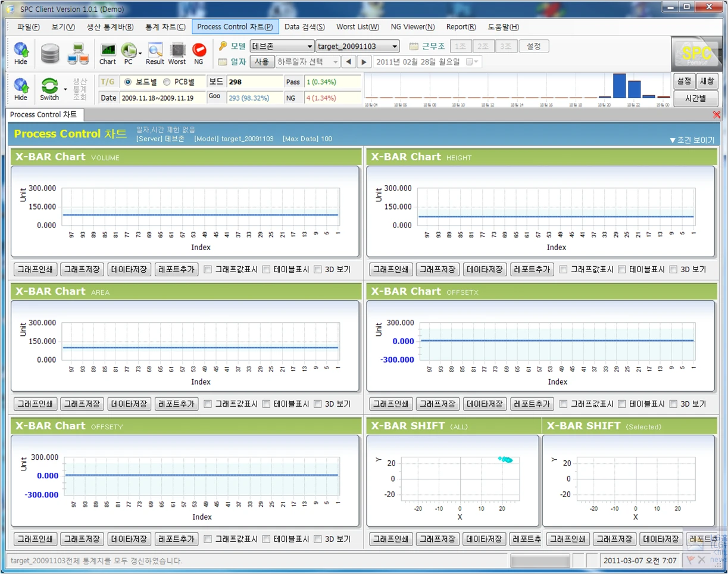Viewport: 728px width, 574px height.
Task: Open the 파일(F) menu
Action: coord(29,27)
